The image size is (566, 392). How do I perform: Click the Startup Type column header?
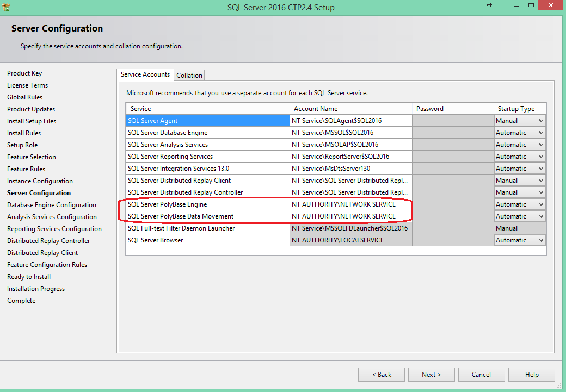[520, 109]
